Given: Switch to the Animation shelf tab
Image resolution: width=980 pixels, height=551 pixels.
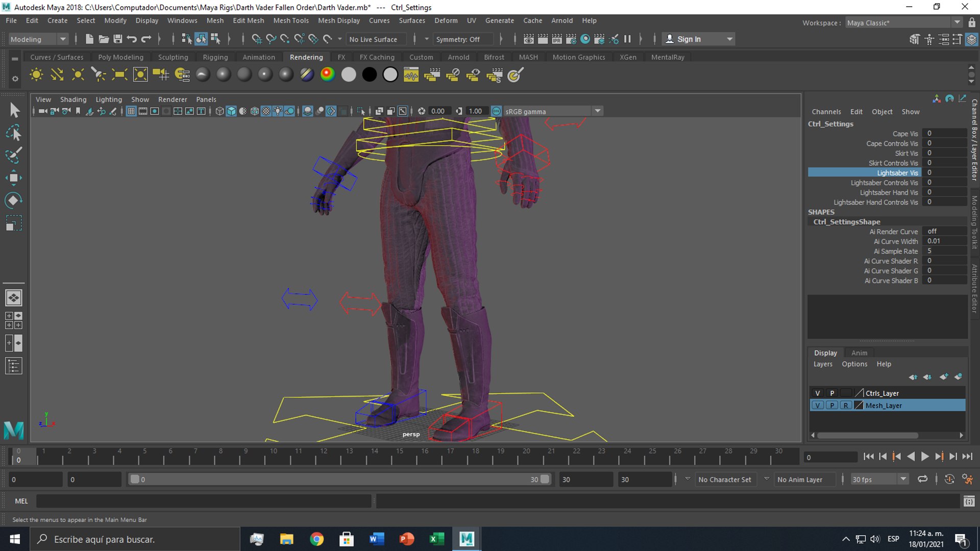Looking at the screenshot, I should click(x=258, y=57).
